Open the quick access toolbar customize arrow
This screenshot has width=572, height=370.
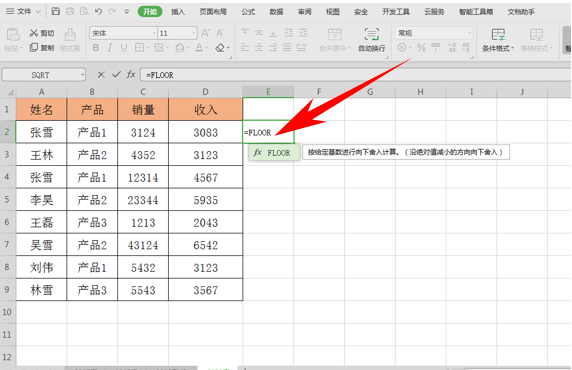(127, 12)
